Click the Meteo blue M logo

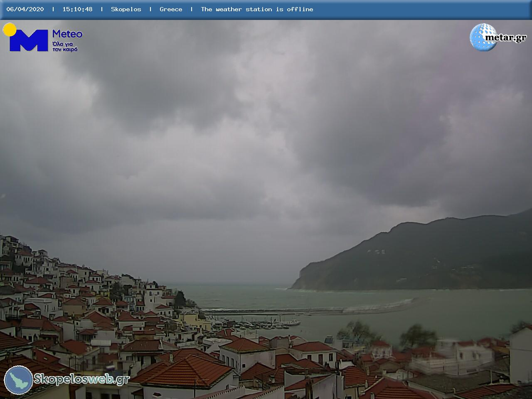(28, 40)
